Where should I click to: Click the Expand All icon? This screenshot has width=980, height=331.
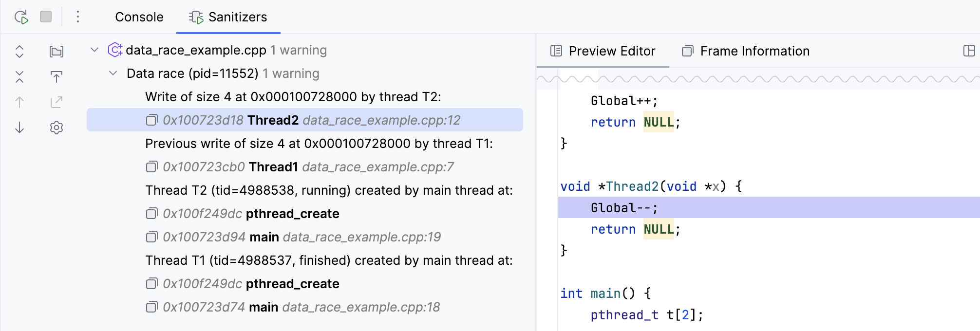coord(19,51)
